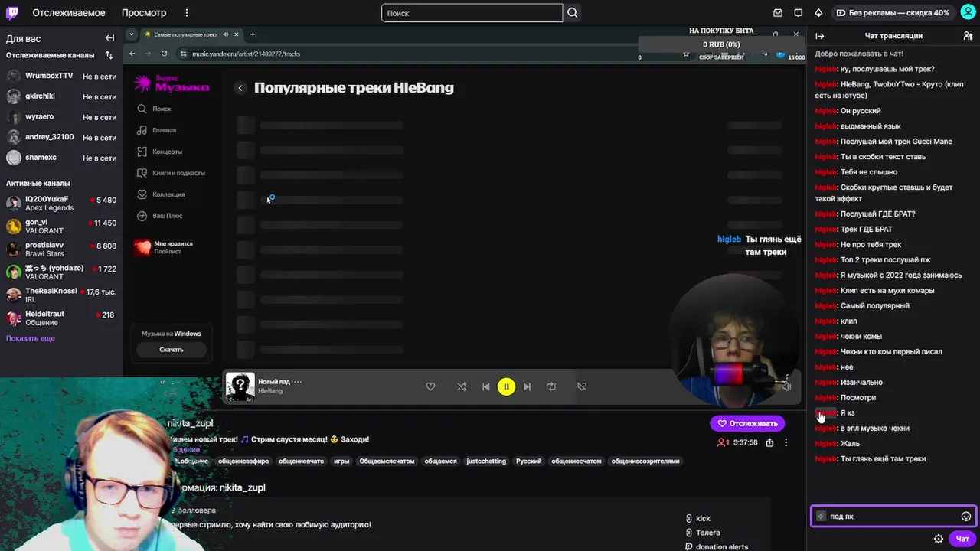The width and height of the screenshot is (980, 551).
Task: Click the chat message input field
Action: [893, 517]
